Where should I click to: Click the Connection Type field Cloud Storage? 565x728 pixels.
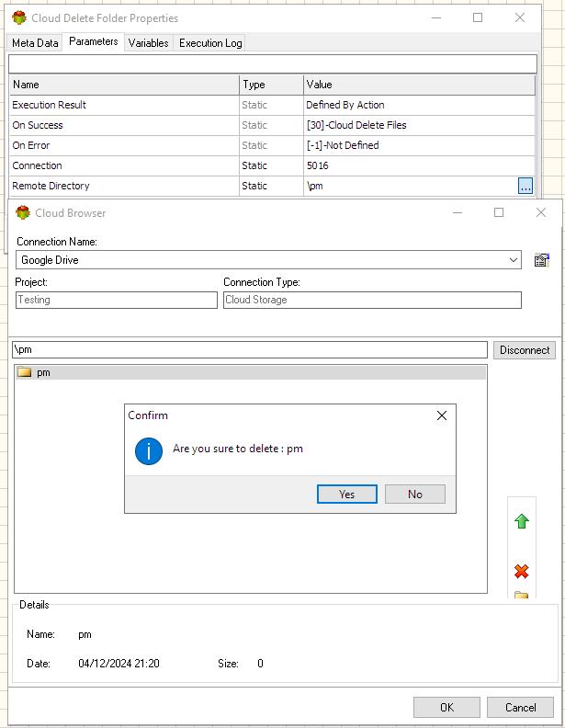click(x=372, y=300)
